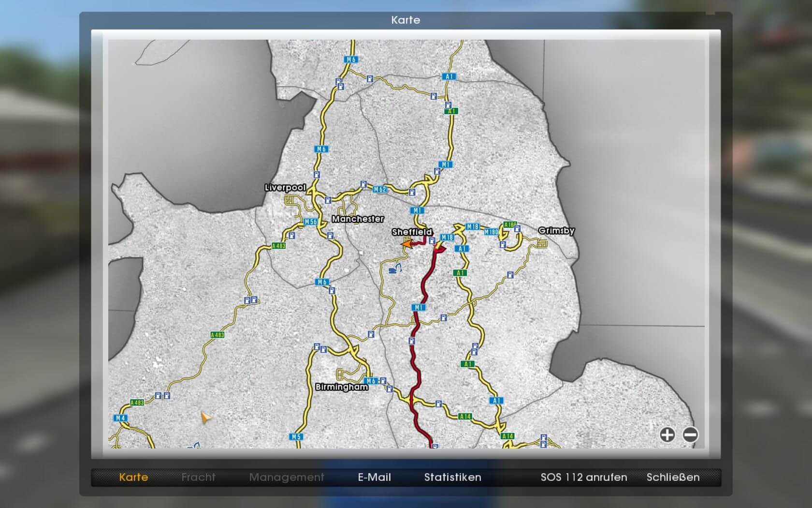Open the Karte tab

[x=133, y=477]
